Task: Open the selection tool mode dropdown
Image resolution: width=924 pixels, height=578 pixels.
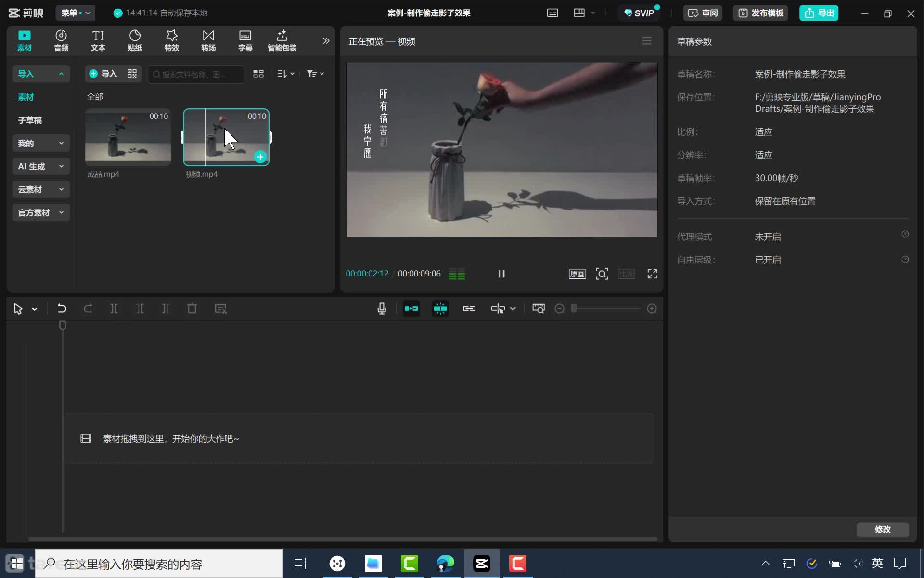Action: (x=35, y=309)
